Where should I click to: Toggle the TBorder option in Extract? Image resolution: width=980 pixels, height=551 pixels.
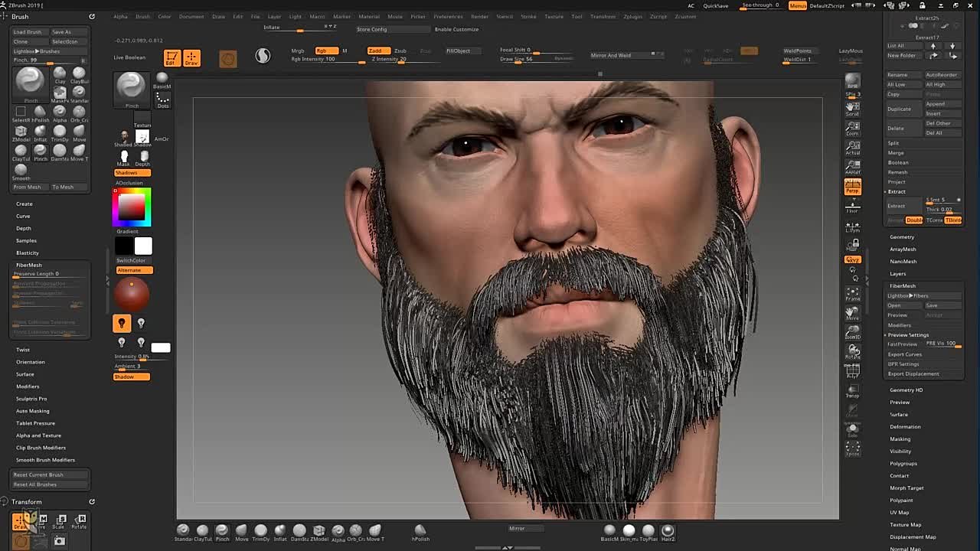pyautogui.click(x=953, y=220)
